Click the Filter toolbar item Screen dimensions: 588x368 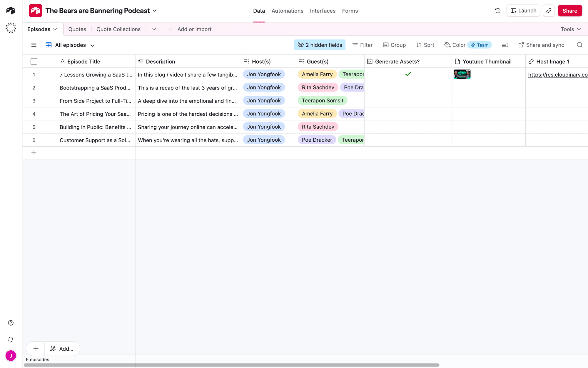[362, 45]
